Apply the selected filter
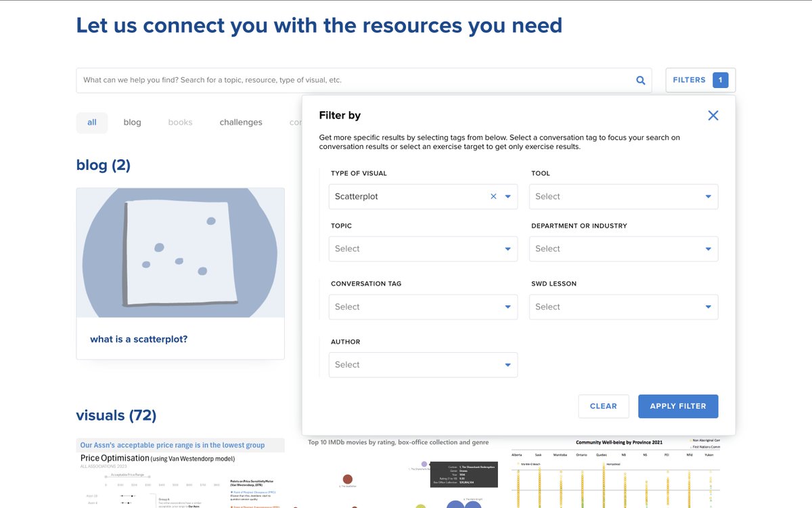 coord(678,406)
